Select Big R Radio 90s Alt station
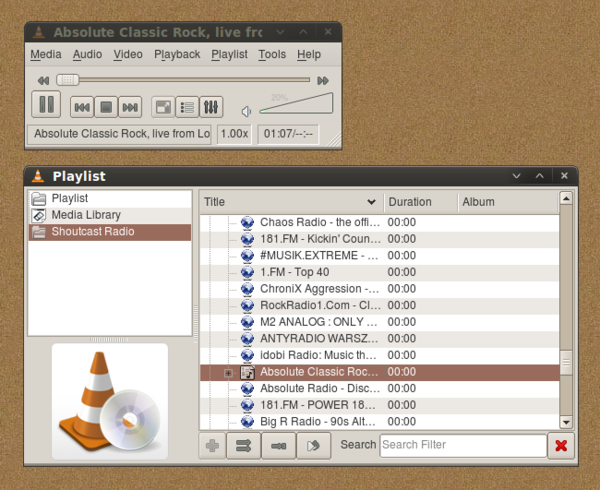Image resolution: width=600 pixels, height=490 pixels. coord(379,422)
